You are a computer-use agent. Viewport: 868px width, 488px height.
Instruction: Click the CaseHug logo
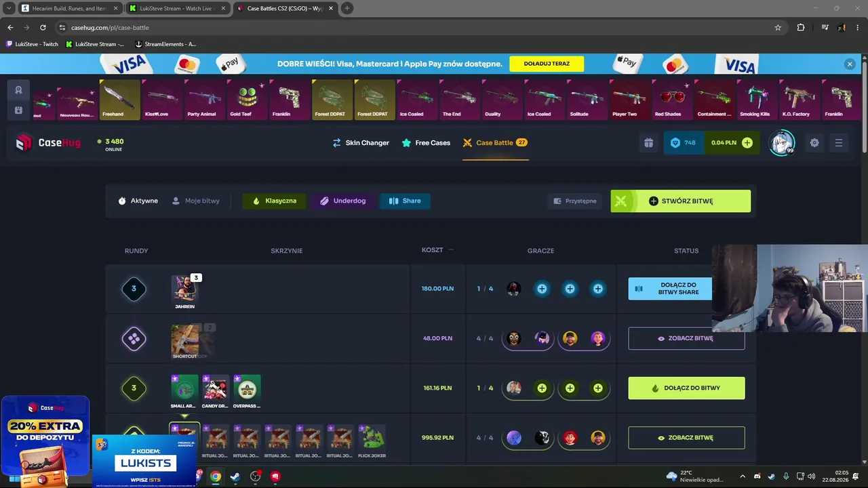pos(47,143)
